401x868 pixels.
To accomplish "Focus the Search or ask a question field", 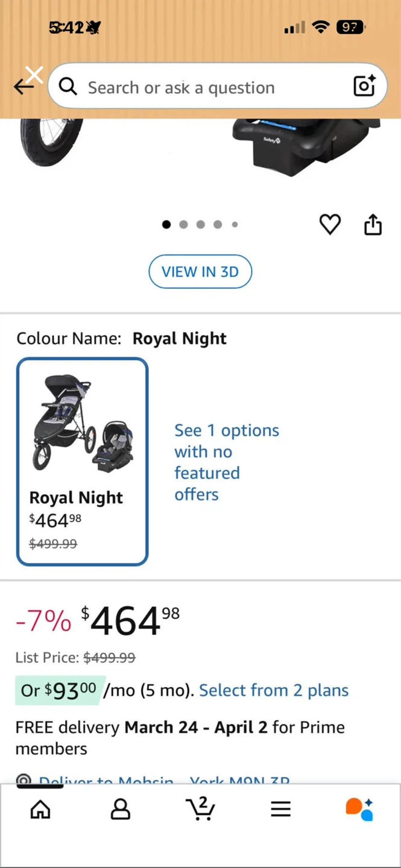I will coord(217,87).
